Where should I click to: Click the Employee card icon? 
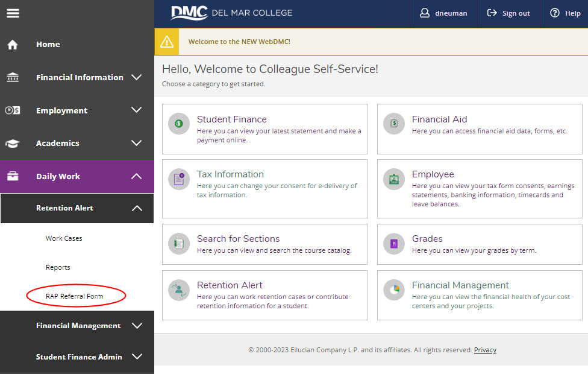(394, 179)
